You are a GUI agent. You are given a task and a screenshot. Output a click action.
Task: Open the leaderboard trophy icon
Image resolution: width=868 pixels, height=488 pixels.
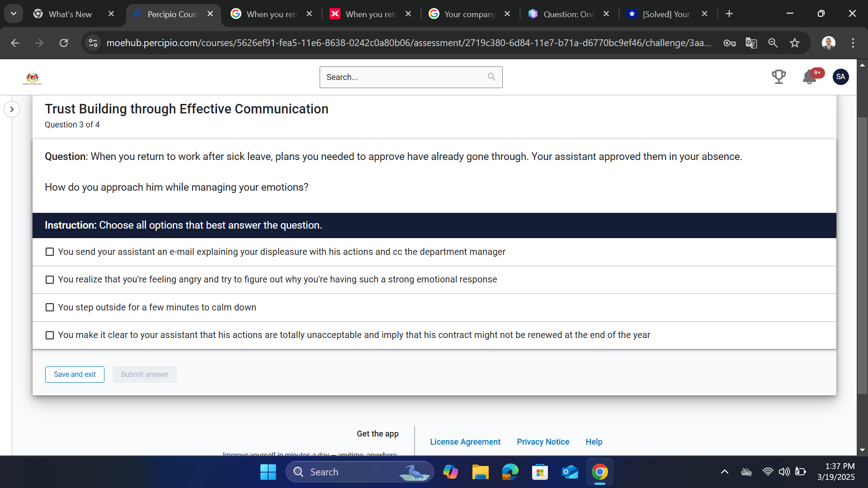coord(778,77)
